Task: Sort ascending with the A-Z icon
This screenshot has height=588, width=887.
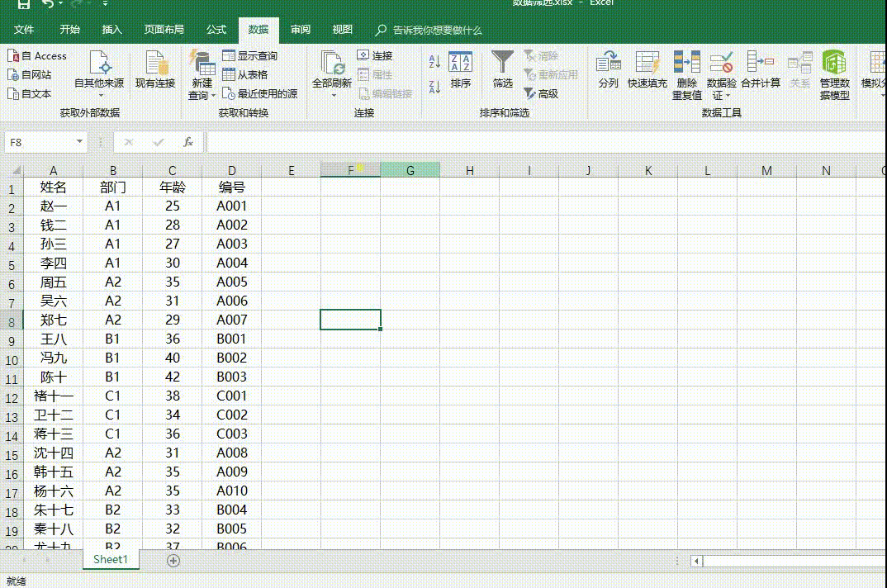Action: click(434, 61)
